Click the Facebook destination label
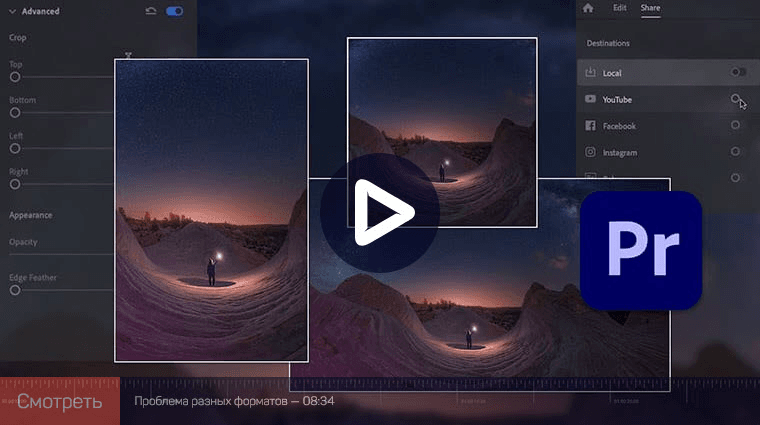 [619, 126]
